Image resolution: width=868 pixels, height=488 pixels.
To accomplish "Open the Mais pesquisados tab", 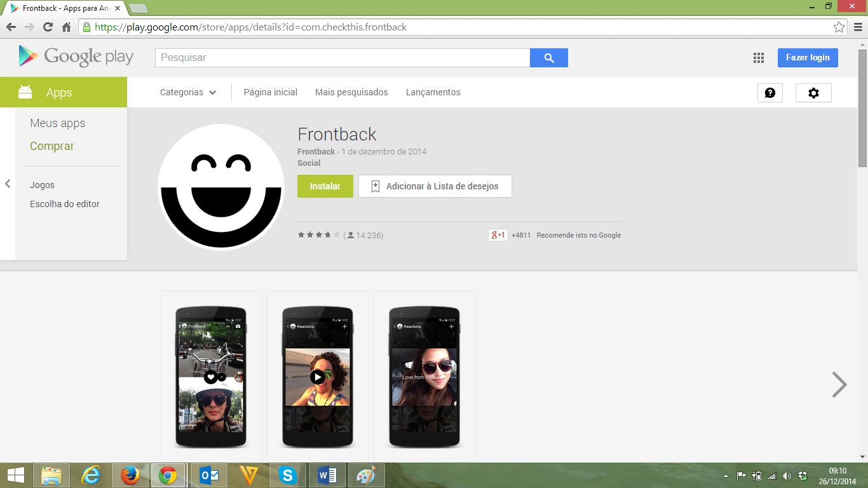I will [x=351, y=92].
